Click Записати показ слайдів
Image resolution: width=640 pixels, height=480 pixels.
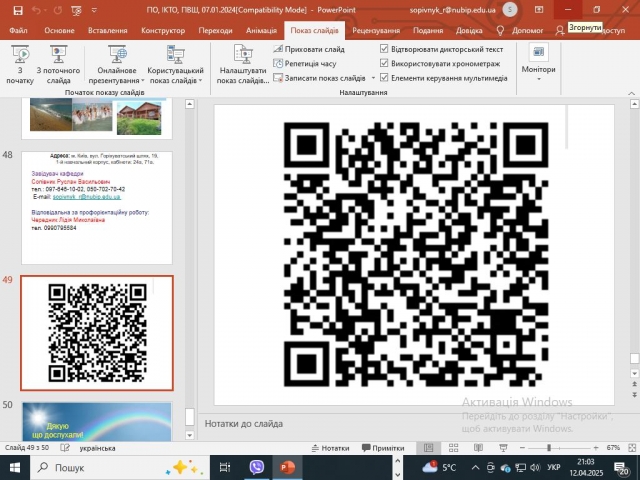pos(319,78)
